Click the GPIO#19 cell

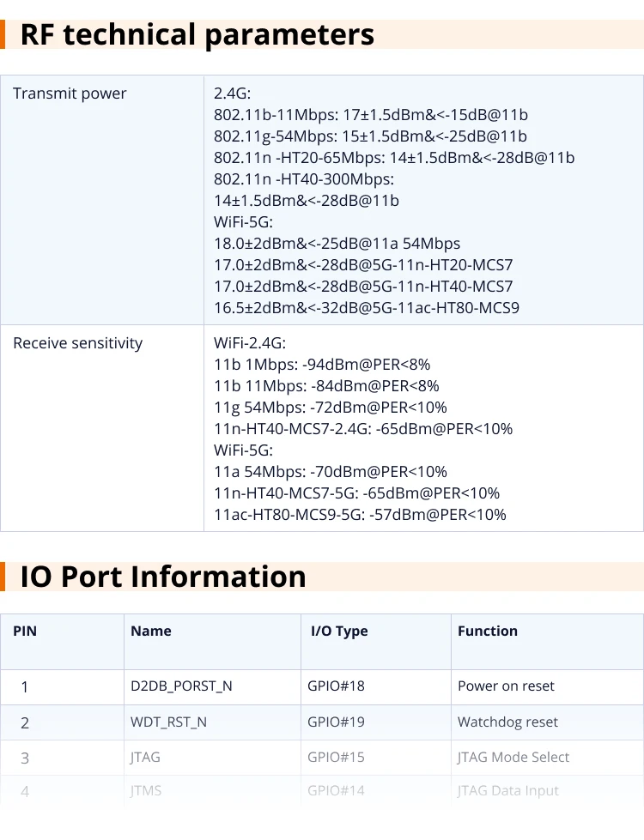coord(336,722)
